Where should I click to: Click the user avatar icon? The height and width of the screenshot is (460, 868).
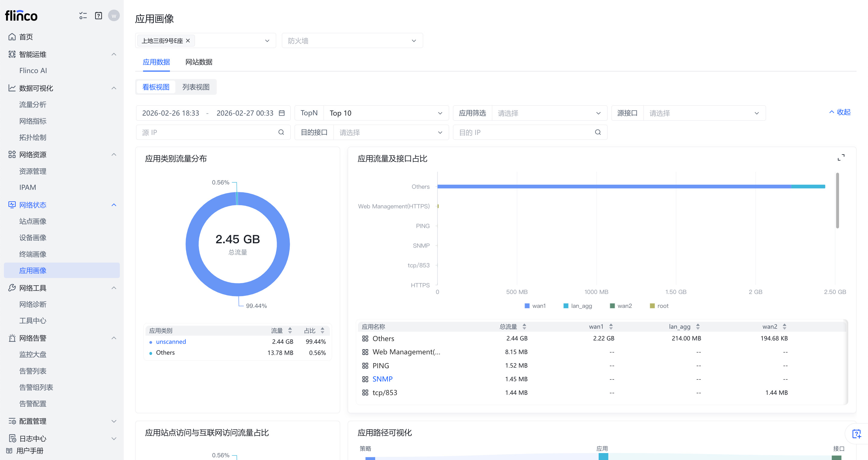(114, 15)
